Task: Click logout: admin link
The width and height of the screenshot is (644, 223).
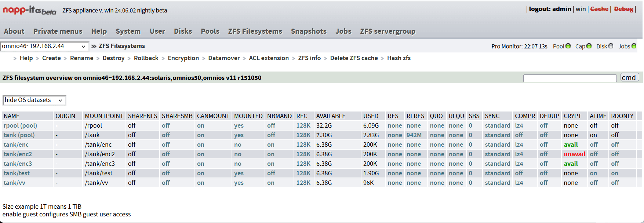Action: (550, 9)
